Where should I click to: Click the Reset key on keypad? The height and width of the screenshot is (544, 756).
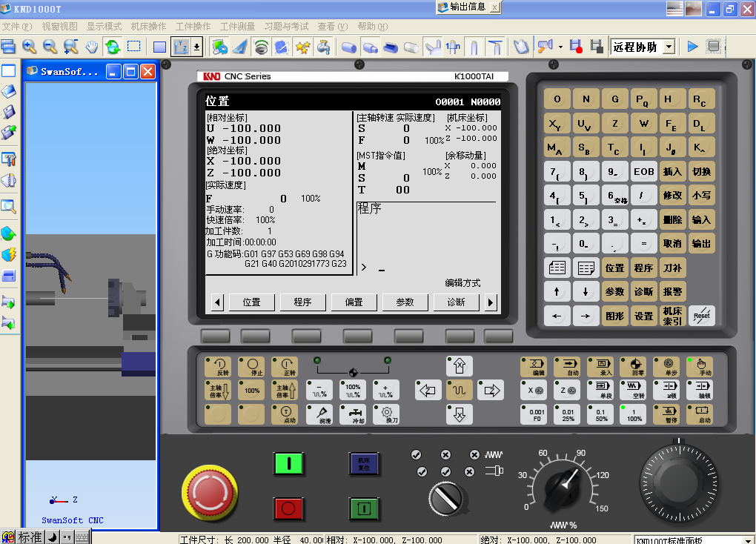click(701, 316)
